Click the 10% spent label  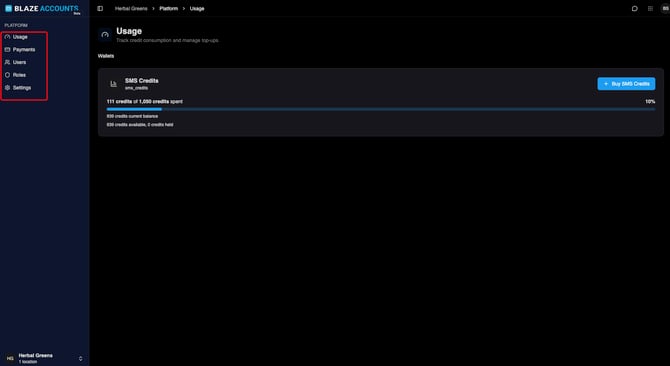(650, 102)
